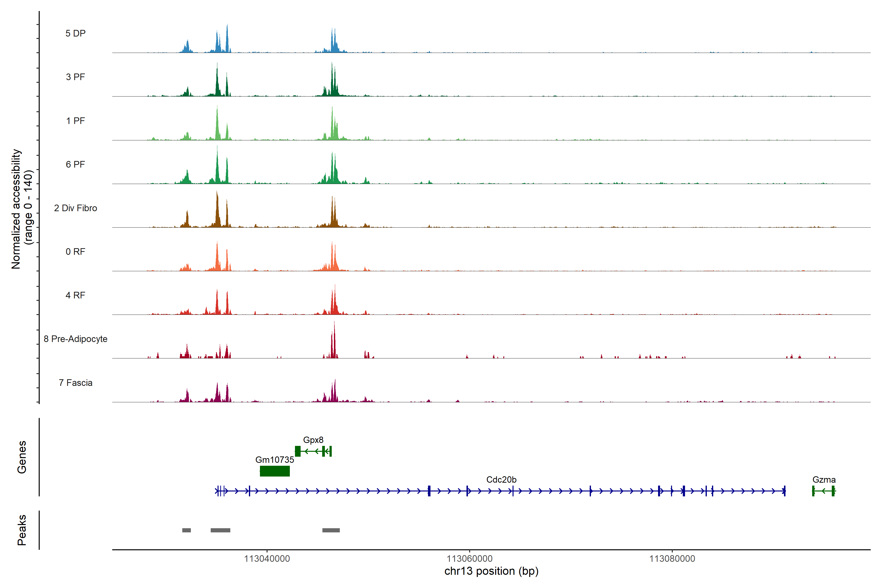Click the Gpx8 gene label
The image size is (882, 588).
313,440
